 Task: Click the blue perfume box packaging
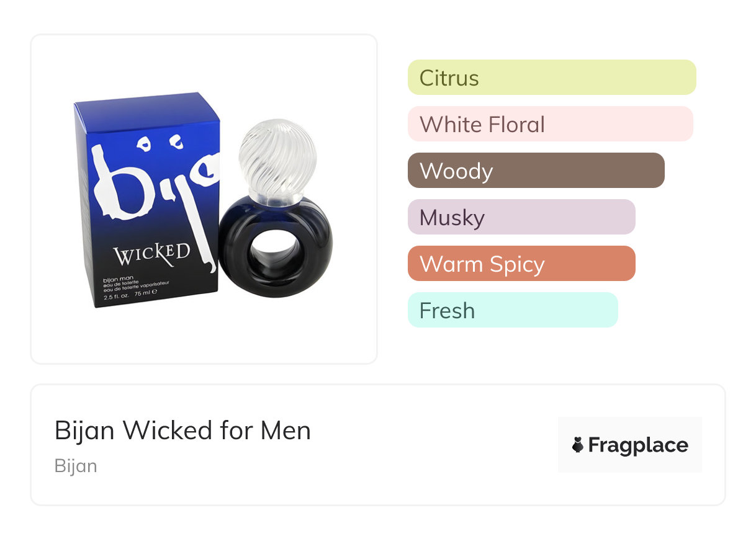(147, 200)
